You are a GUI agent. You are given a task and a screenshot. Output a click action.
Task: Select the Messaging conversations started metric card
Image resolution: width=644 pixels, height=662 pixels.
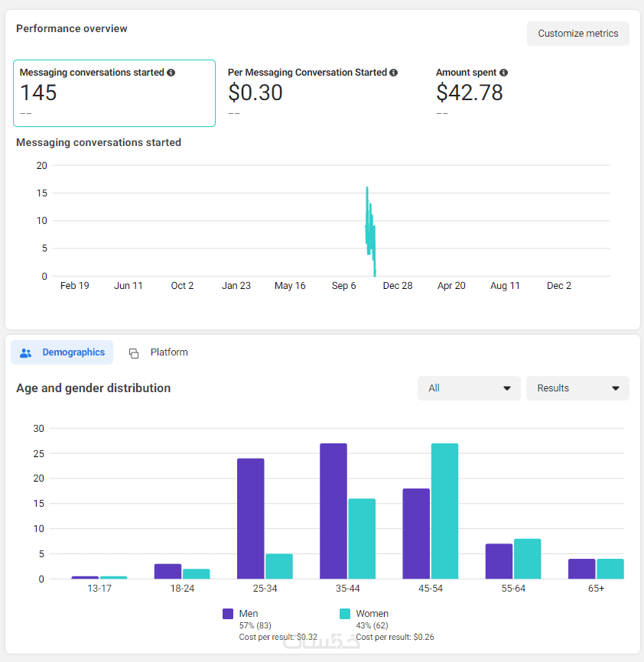(114, 92)
